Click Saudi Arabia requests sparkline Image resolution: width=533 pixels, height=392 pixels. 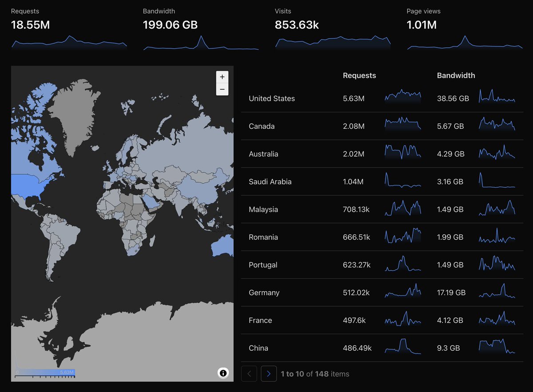tap(403, 180)
